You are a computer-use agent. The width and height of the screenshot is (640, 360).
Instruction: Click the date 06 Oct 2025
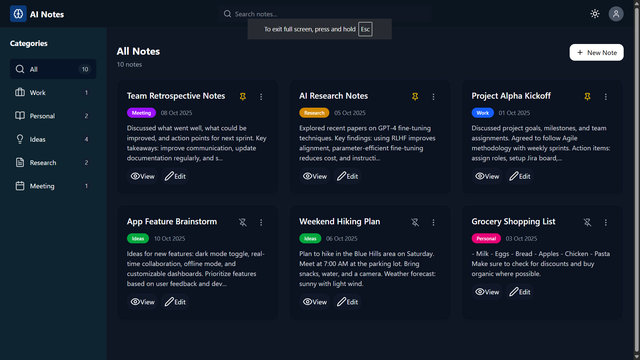tap(342, 239)
